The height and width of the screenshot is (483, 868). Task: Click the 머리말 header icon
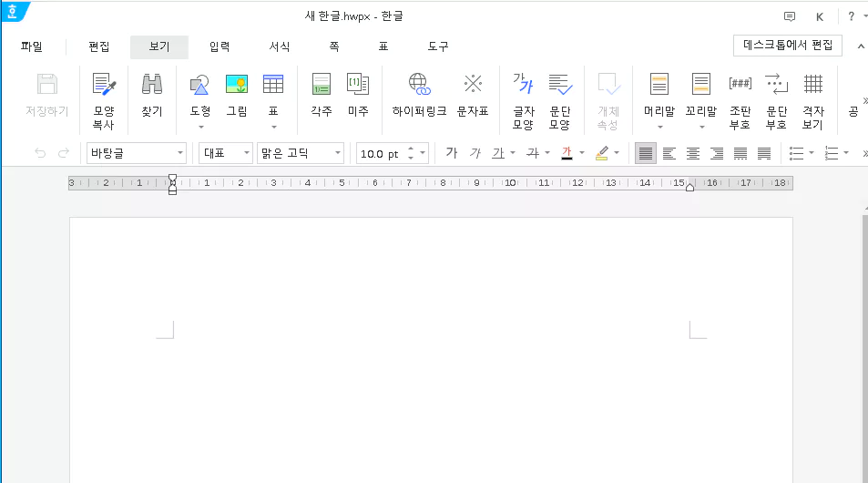coord(659,85)
